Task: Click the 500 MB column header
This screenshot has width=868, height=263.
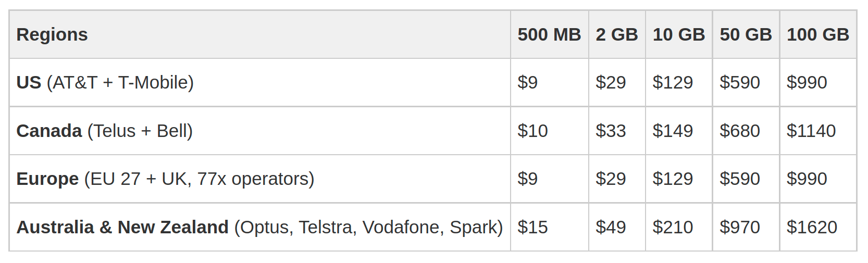Action: click(x=549, y=35)
